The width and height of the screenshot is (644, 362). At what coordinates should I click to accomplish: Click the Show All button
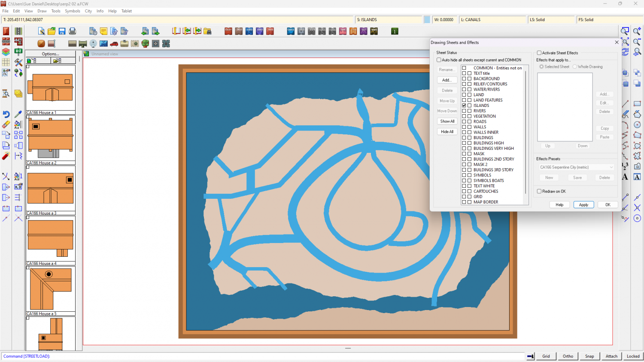click(x=447, y=122)
